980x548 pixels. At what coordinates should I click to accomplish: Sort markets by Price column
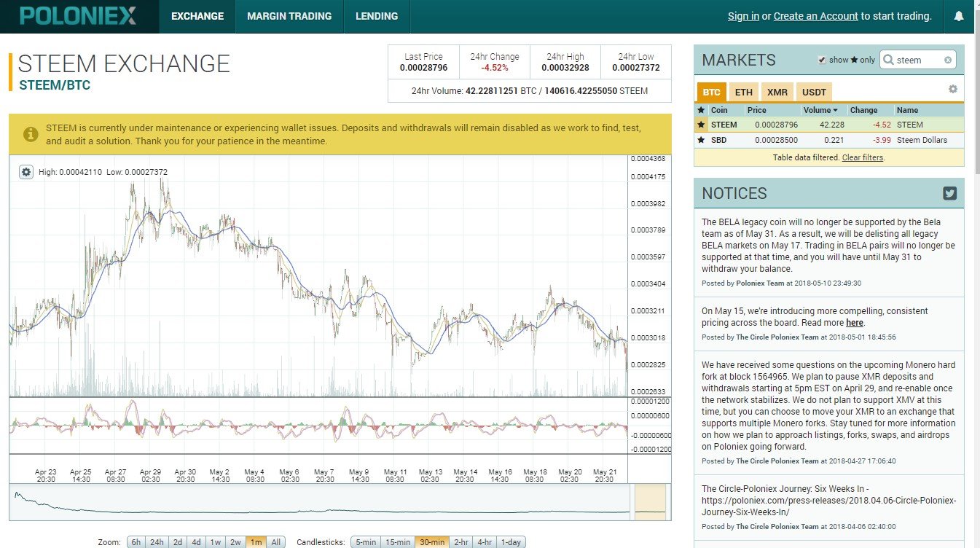[757, 110]
